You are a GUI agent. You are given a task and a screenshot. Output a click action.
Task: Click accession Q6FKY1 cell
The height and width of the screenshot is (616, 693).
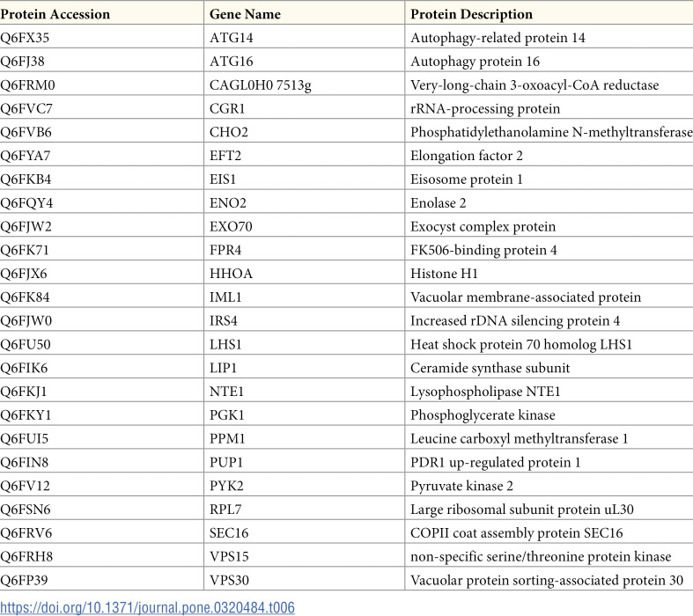pos(26,415)
